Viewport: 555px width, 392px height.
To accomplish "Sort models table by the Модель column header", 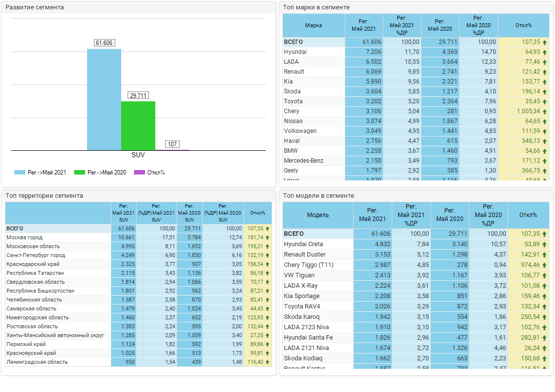I will coord(318,215).
